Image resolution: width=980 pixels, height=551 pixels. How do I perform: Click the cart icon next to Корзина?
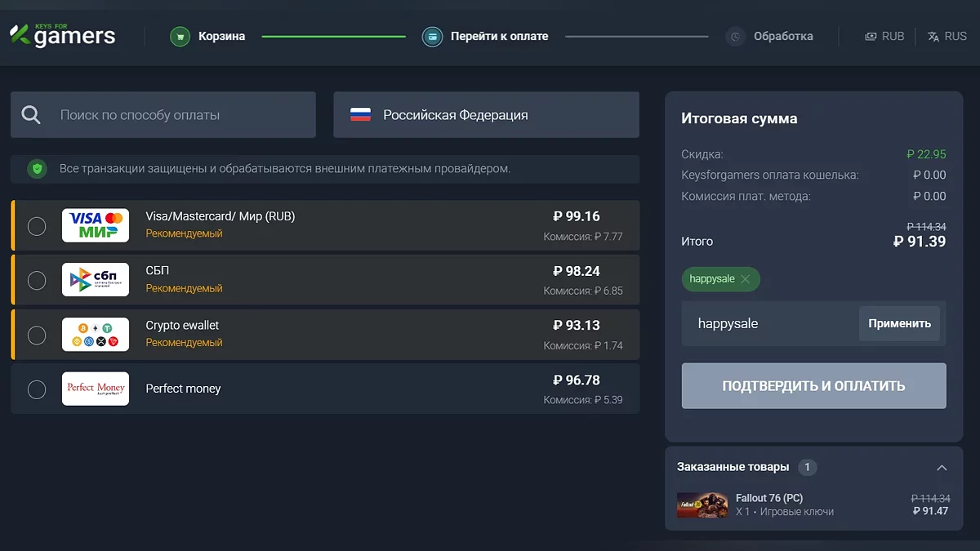(x=180, y=37)
